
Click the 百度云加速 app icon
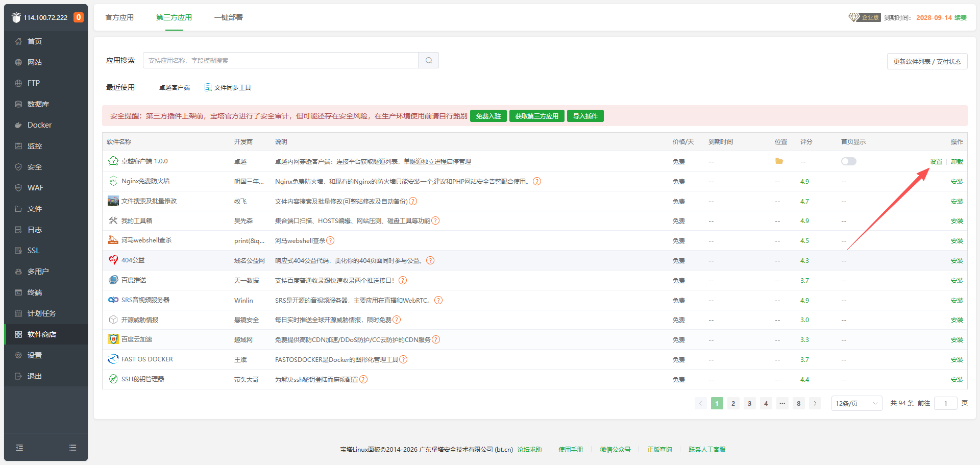tap(113, 339)
